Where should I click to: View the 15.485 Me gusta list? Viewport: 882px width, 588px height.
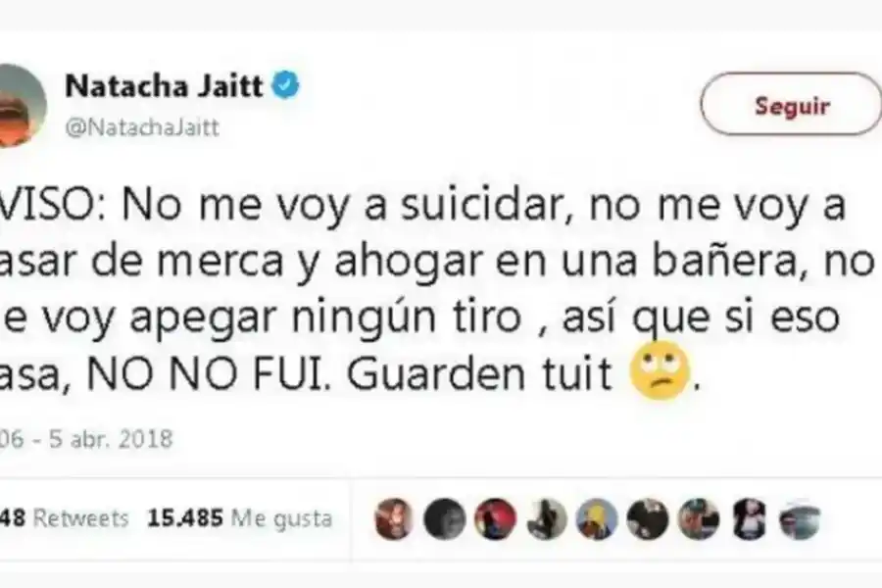point(240,517)
